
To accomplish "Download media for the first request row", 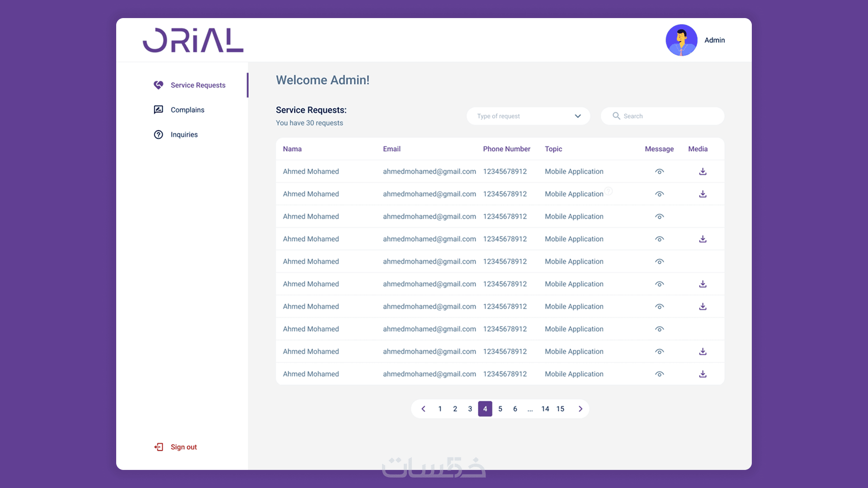I will (x=703, y=171).
